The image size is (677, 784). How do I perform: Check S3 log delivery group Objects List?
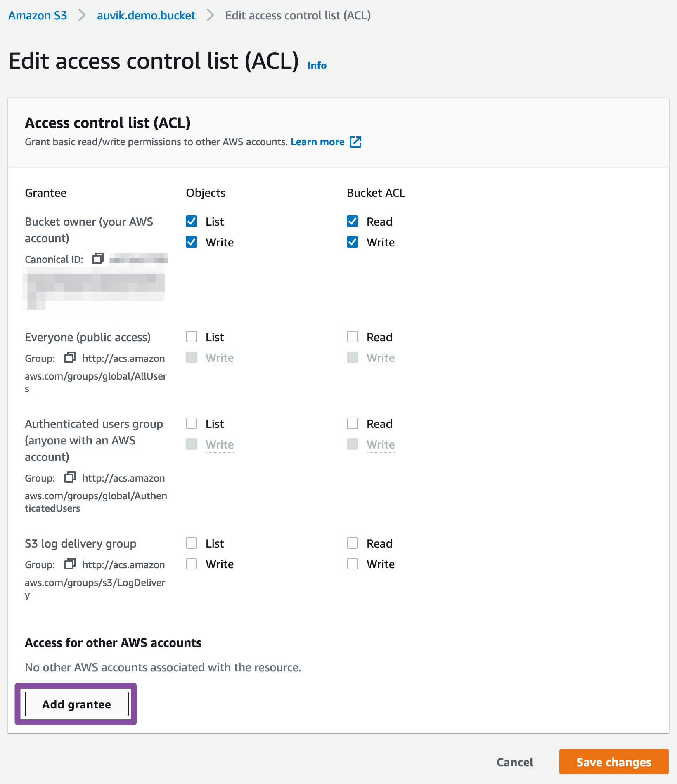(192, 543)
